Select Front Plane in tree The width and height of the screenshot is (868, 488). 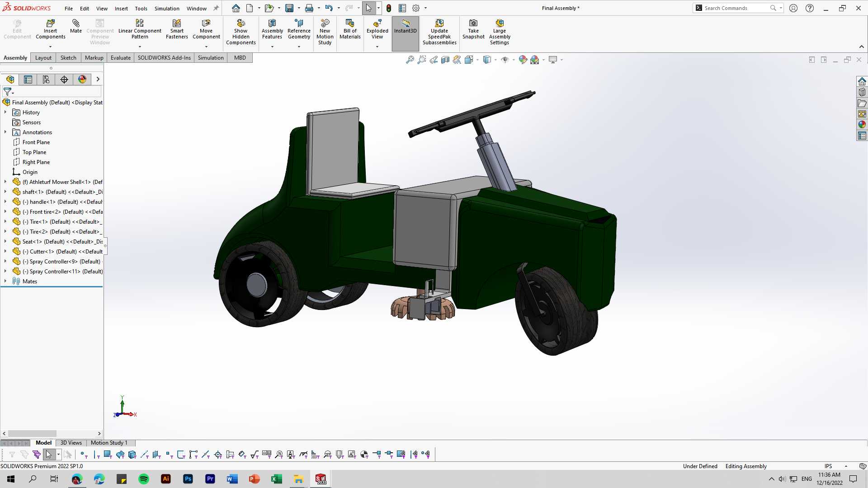coord(36,142)
